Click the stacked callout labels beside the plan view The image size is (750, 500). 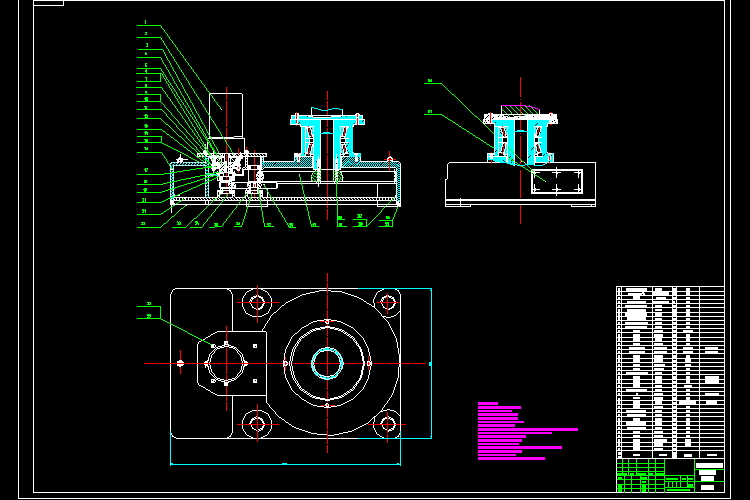(x=149, y=310)
